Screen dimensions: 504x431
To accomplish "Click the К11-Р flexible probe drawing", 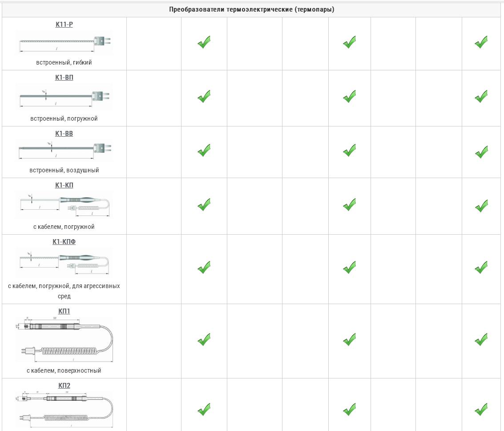I will pos(64,43).
